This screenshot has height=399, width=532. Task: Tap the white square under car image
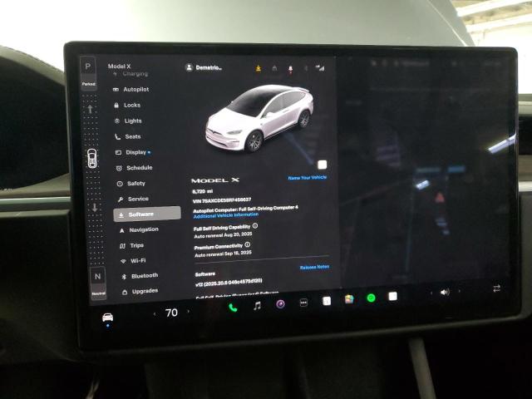[x=322, y=165]
